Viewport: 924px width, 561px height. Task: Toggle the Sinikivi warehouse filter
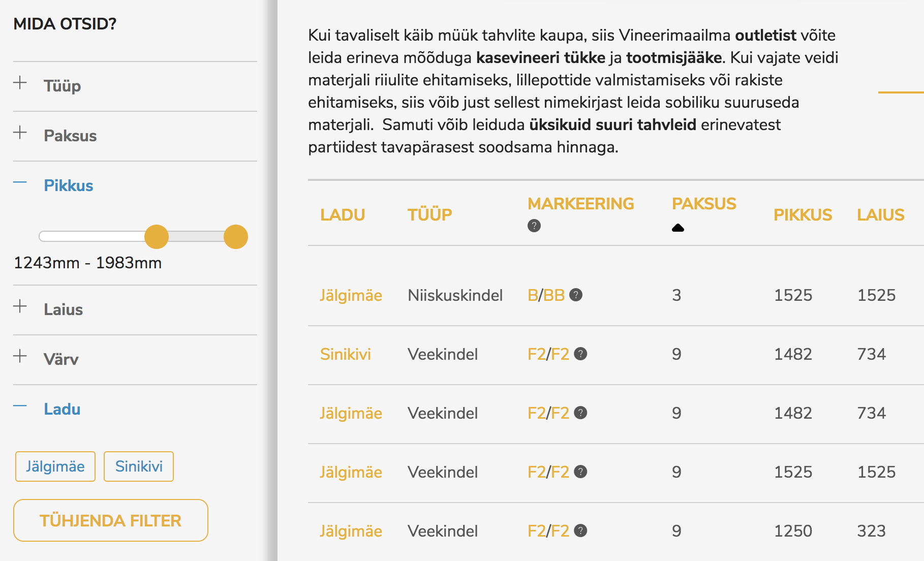coord(139,466)
